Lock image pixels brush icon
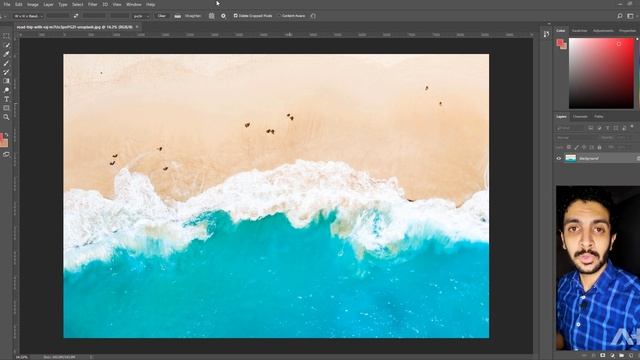 pos(576,147)
